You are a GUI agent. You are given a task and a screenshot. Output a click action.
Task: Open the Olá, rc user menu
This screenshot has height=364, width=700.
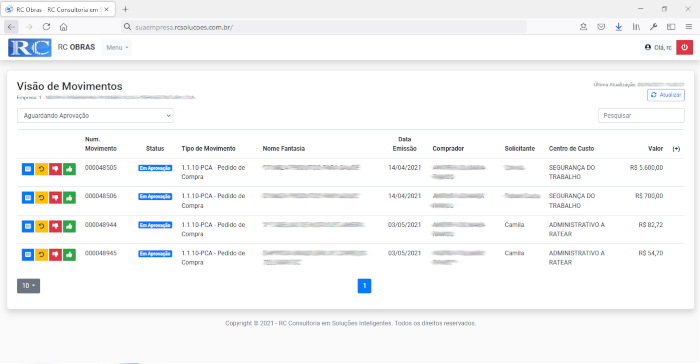point(658,47)
